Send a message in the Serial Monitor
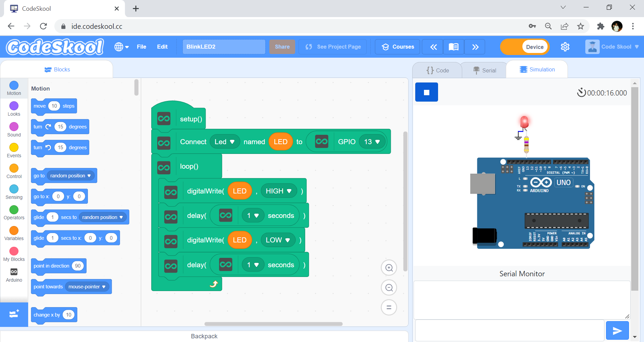 point(618,331)
